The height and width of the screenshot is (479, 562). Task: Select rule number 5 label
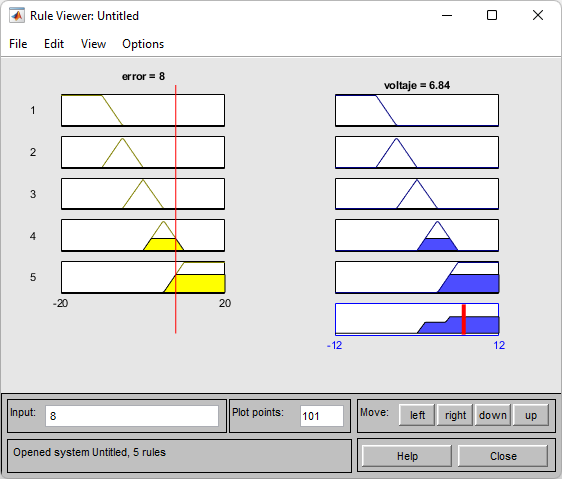[33, 277]
